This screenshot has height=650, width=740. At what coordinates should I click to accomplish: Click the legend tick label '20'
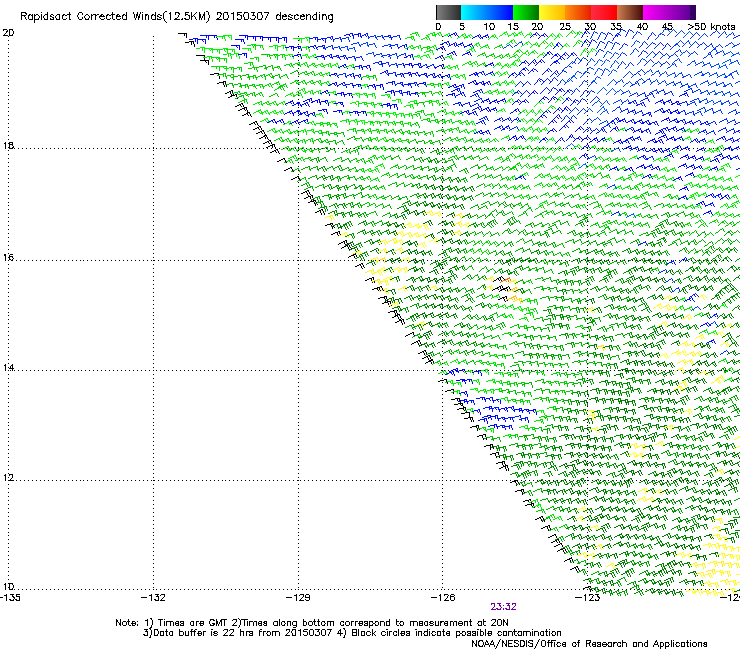click(537, 27)
